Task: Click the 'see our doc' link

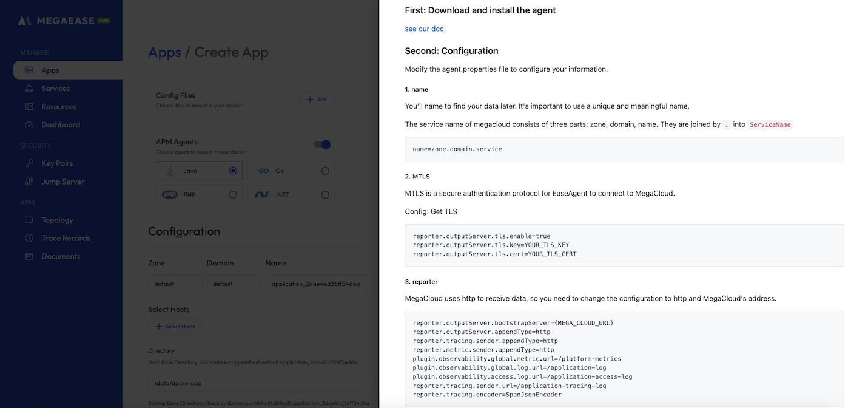Action: point(424,29)
